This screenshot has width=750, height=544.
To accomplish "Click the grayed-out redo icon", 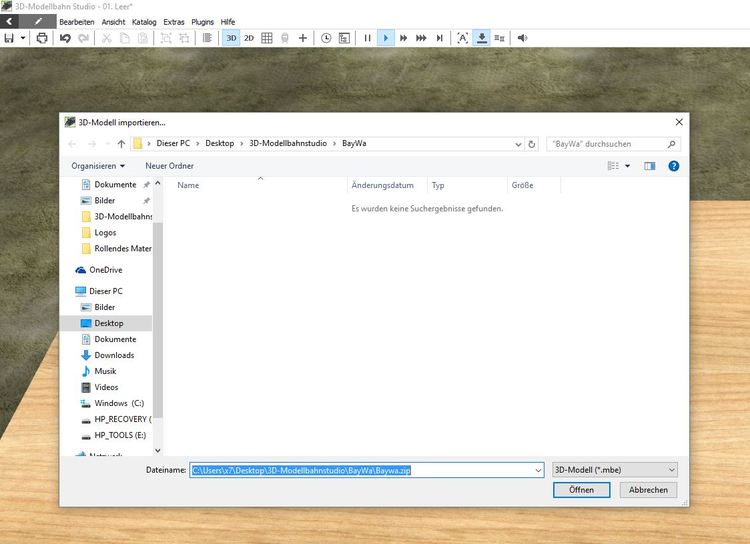I will 83,38.
